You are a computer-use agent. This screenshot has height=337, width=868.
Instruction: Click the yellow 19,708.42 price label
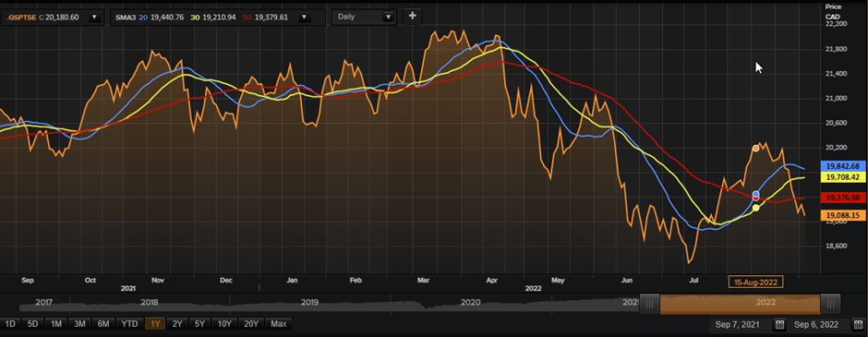(x=842, y=177)
